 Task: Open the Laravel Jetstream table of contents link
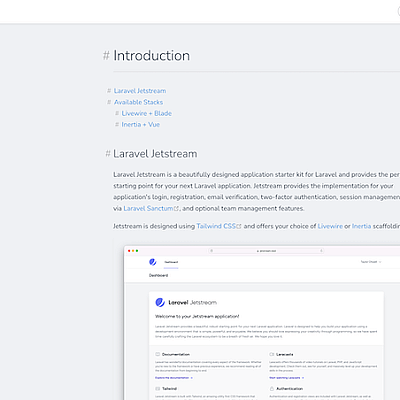pyautogui.click(x=140, y=91)
